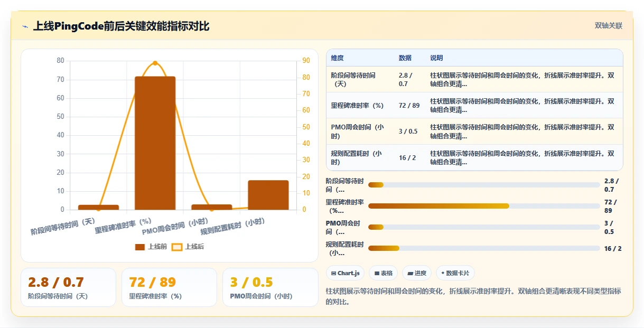This screenshot has height=328, width=644.
Task: Click the 说明 text in PMO周会时间 row
Action: coord(522,132)
